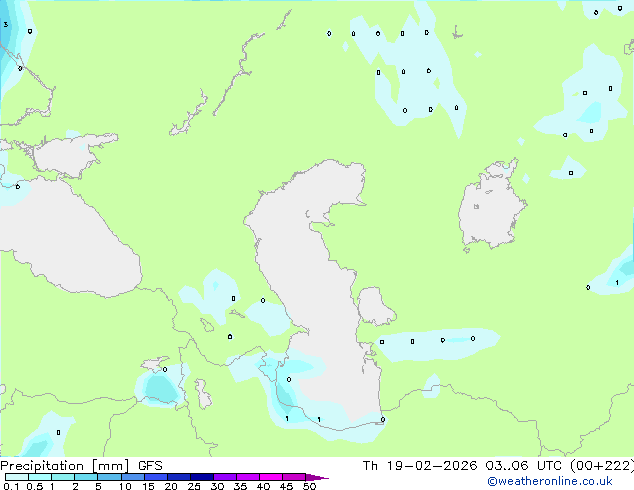Select the 5 to 10 mm legend swatch
The image size is (634, 490).
point(109,477)
